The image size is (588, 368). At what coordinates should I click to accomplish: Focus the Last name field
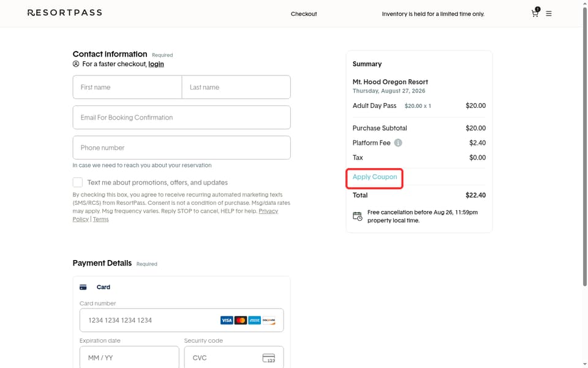[236, 87]
